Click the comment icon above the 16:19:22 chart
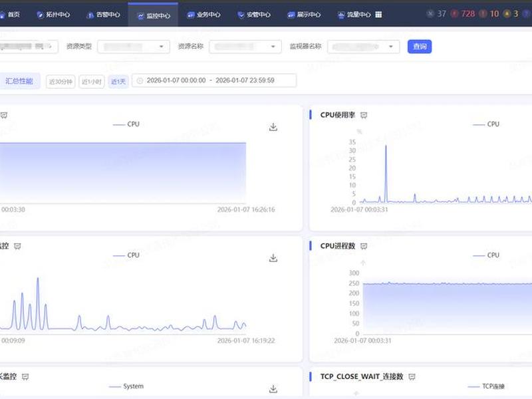This screenshot has width=532, height=399. (x=17, y=246)
